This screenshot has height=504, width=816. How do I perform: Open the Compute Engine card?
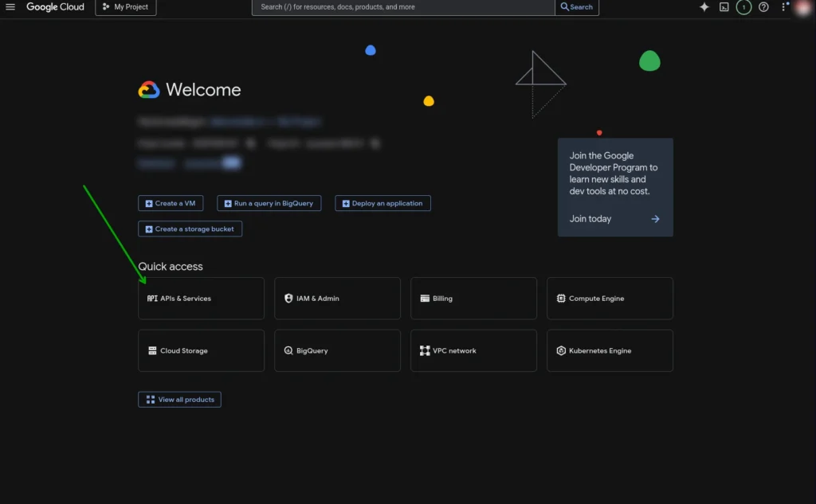pos(610,298)
